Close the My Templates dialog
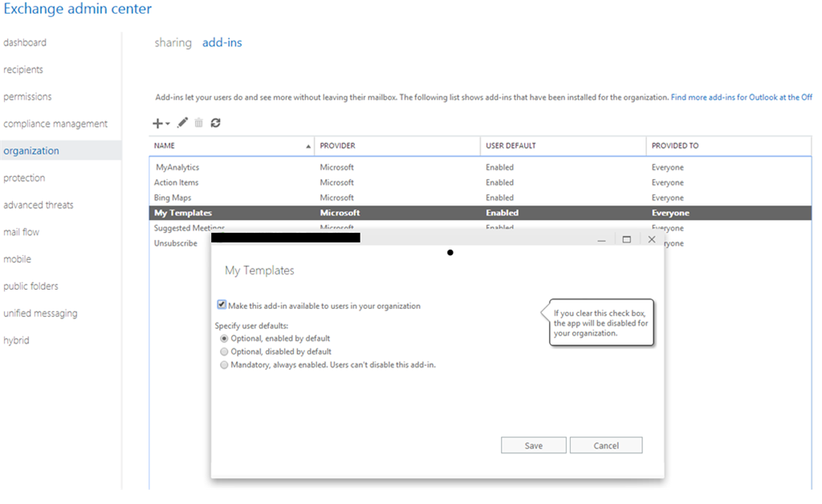The width and height of the screenshot is (822, 504). pyautogui.click(x=652, y=239)
